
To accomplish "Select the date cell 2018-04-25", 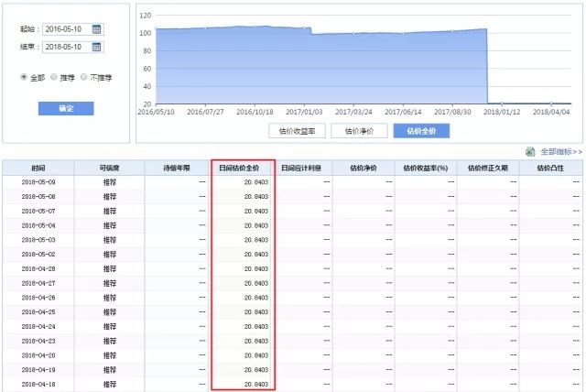I will pyautogui.click(x=38, y=312).
